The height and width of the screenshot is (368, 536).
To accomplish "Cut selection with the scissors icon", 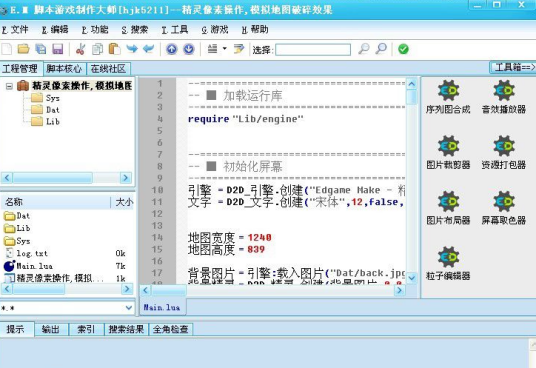I will click(x=80, y=49).
